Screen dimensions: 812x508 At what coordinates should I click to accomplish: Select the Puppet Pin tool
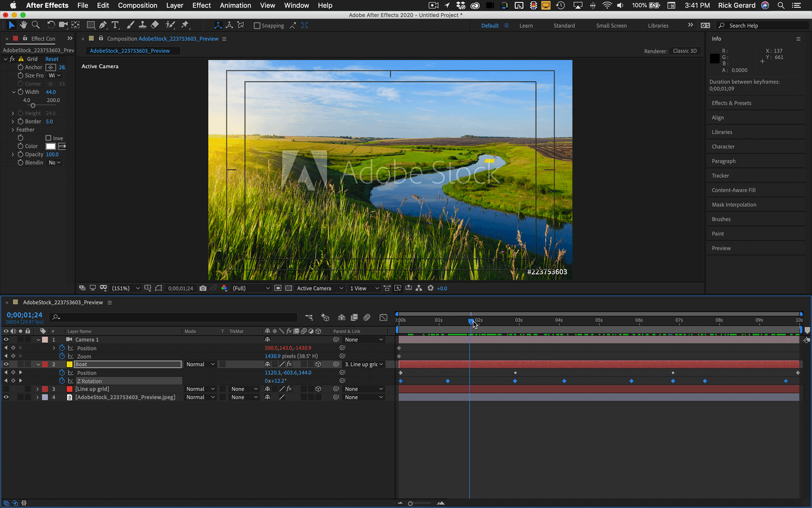(185, 25)
